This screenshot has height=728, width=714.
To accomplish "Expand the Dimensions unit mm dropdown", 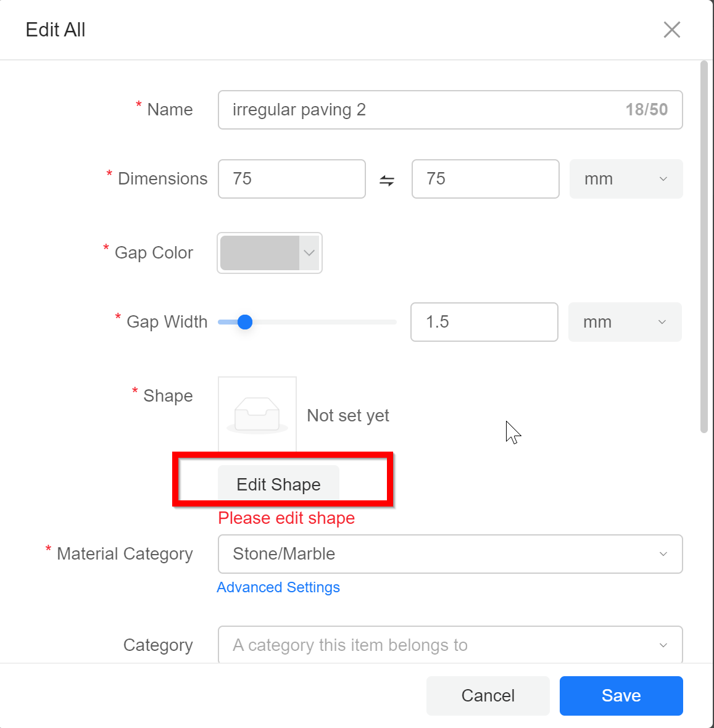I will coord(626,179).
